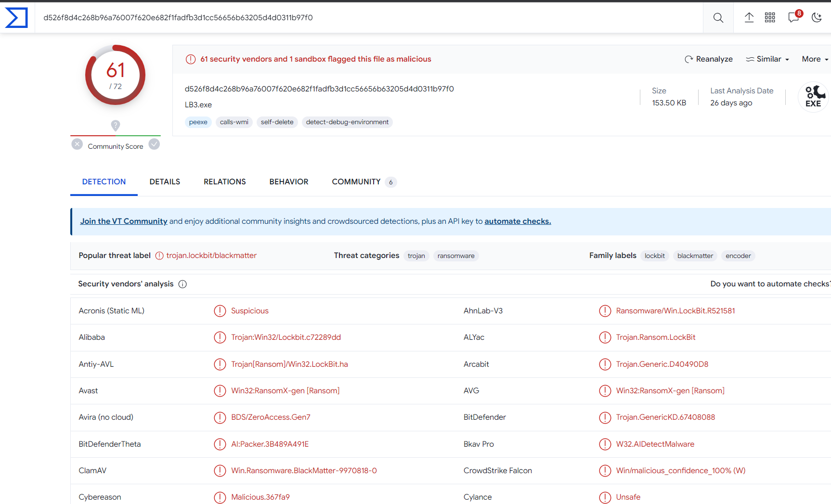Switch to the DETAILS tab
The width and height of the screenshot is (831, 504).
point(165,181)
